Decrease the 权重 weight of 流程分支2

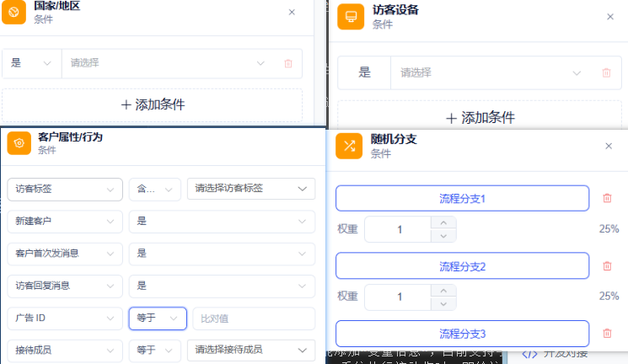click(x=443, y=304)
